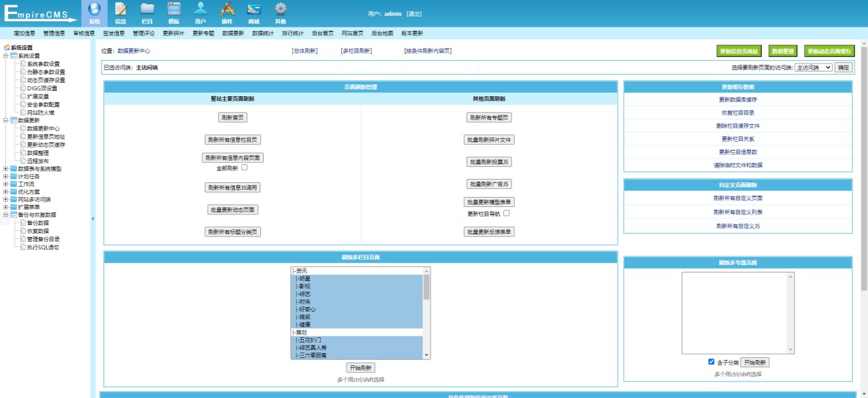Collapse the 备份与恢复数据 tree node
Viewport: 868px width, 398px height.
(6, 215)
